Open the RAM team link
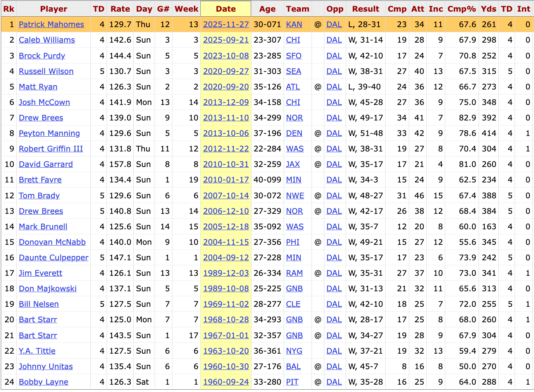Viewport: 534px width, 392px height. click(x=295, y=273)
